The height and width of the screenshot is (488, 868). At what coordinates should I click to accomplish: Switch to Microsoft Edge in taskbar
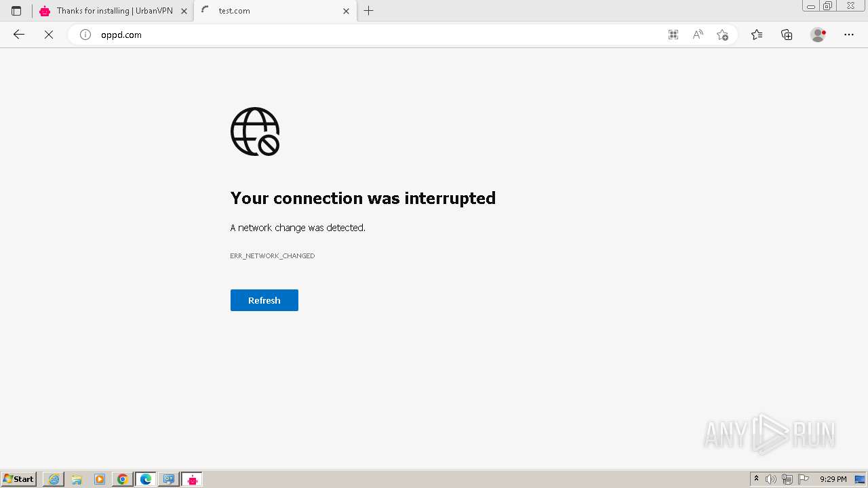click(146, 479)
